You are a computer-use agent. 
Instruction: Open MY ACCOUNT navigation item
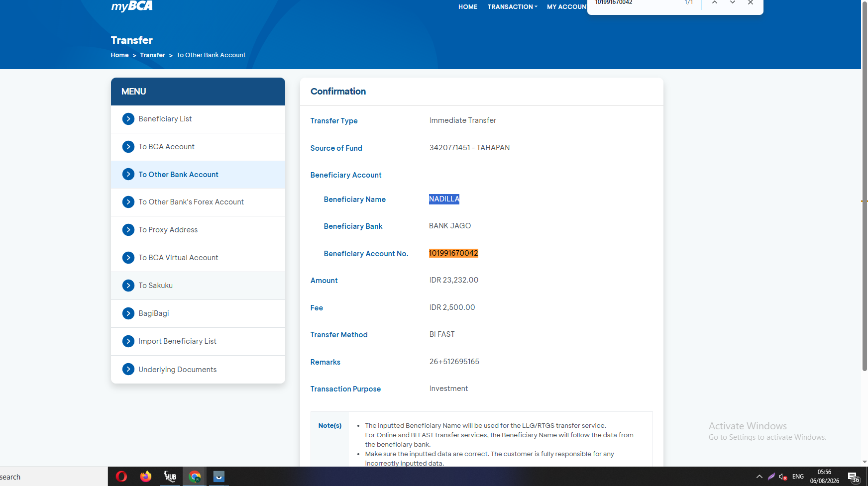567,7
